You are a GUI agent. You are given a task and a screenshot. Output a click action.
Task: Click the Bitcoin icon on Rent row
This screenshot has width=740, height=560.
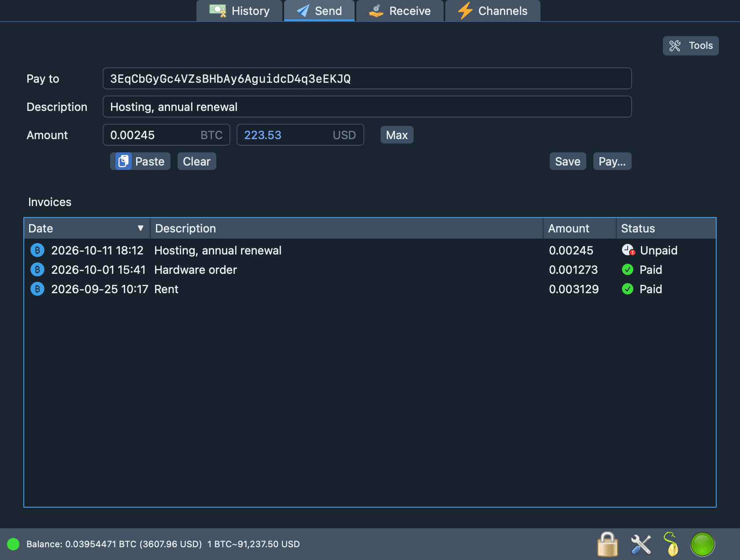pos(37,289)
